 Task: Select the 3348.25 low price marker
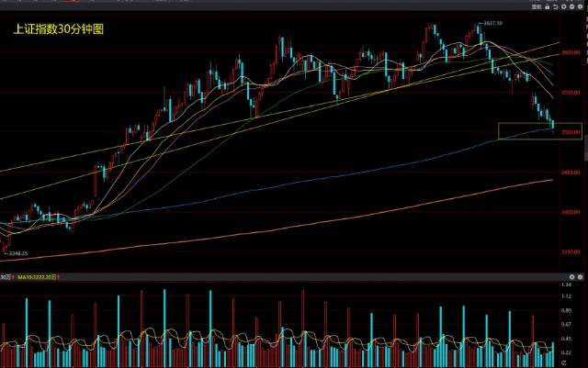coord(17,254)
